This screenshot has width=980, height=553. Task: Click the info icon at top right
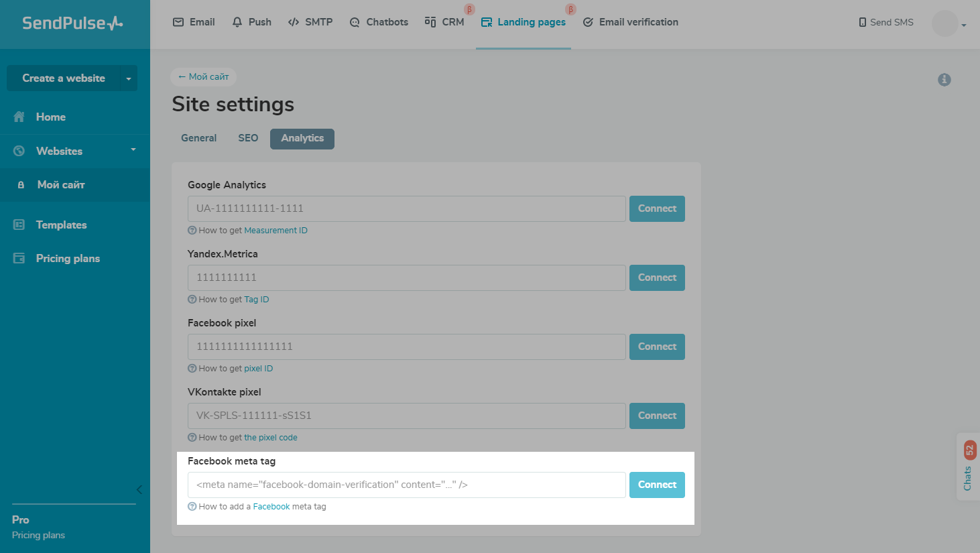(944, 80)
